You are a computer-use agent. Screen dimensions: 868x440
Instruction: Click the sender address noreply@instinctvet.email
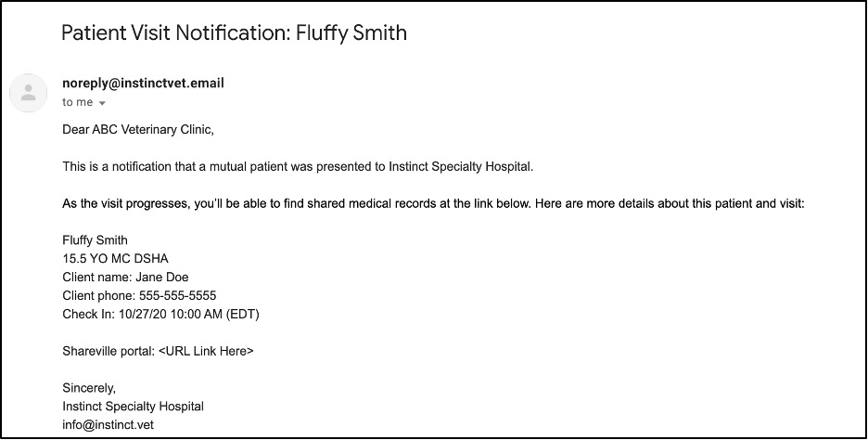click(144, 84)
